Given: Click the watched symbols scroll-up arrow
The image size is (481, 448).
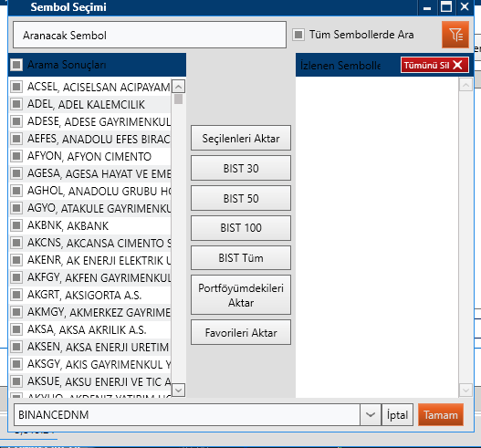Looking at the screenshot, I should tap(465, 84).
